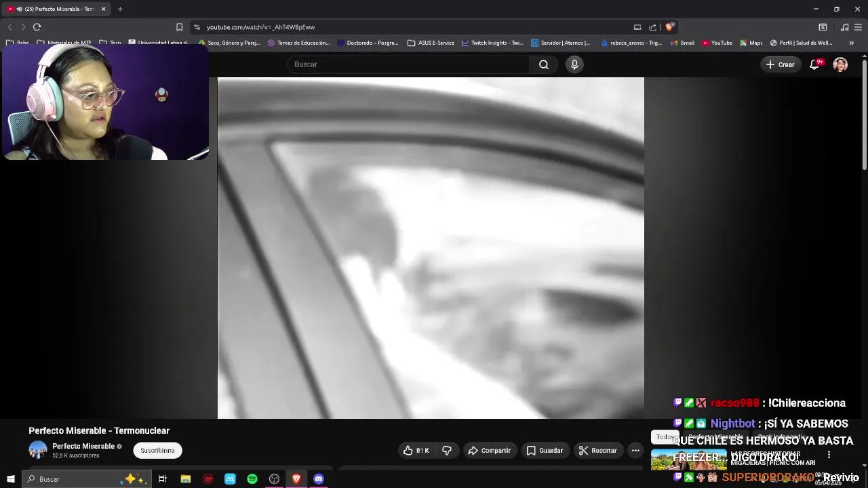This screenshot has height=488, width=868.
Task: Like the video with 81 K likes
Action: 416,450
